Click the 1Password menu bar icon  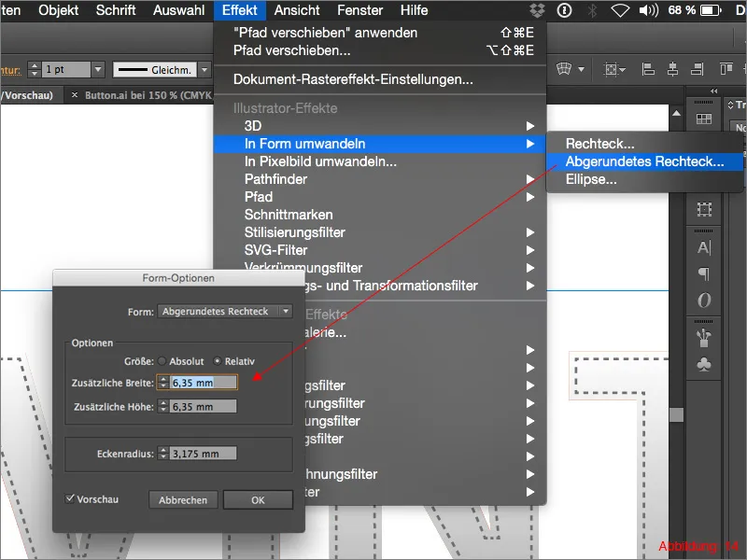(x=565, y=10)
